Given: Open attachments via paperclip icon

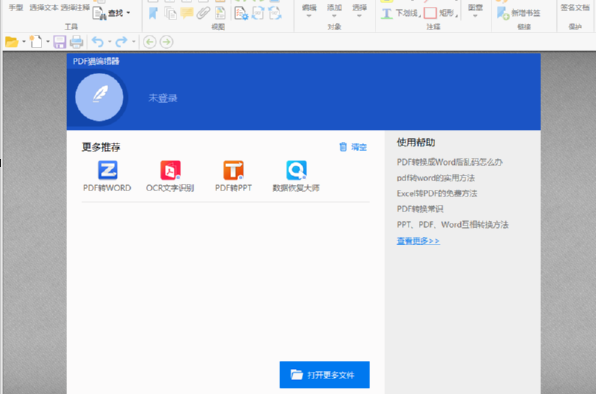Looking at the screenshot, I should (203, 13).
